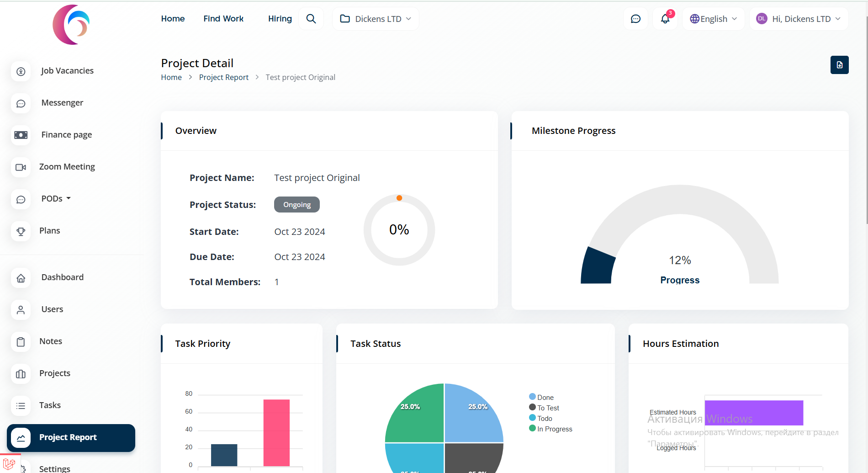Go to Home in top navigation
The height and width of the screenshot is (473, 868).
coord(173,19)
